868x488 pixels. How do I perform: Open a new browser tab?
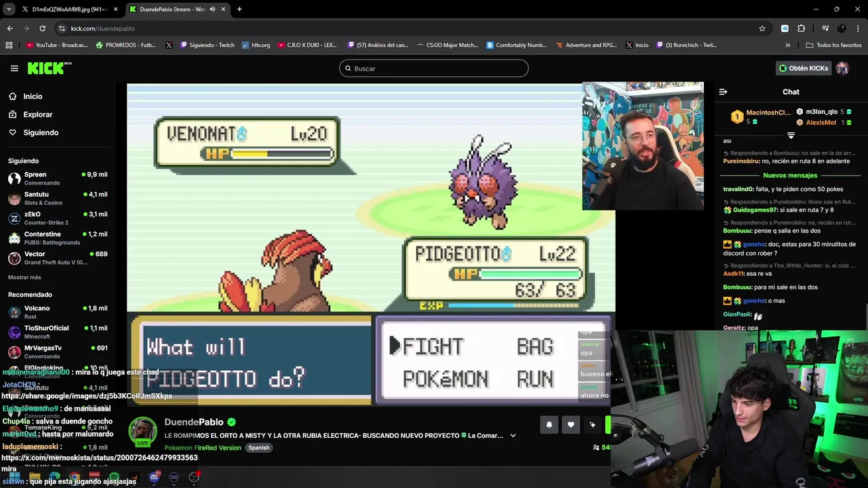point(239,9)
